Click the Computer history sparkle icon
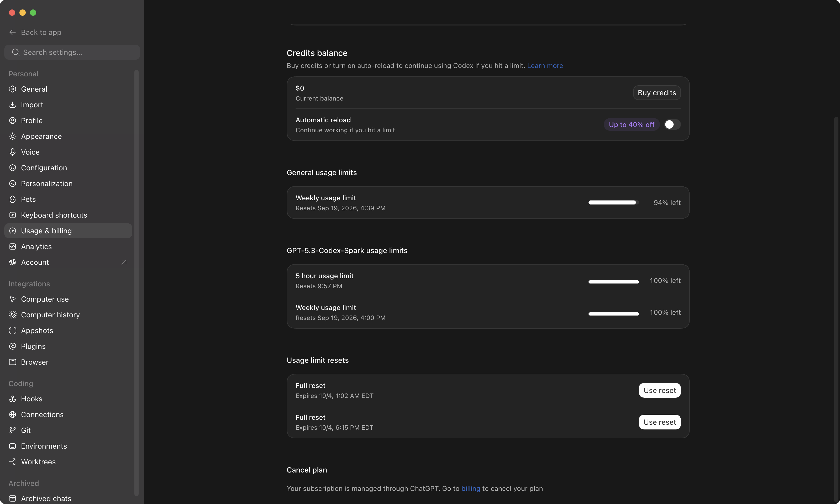 (13, 315)
